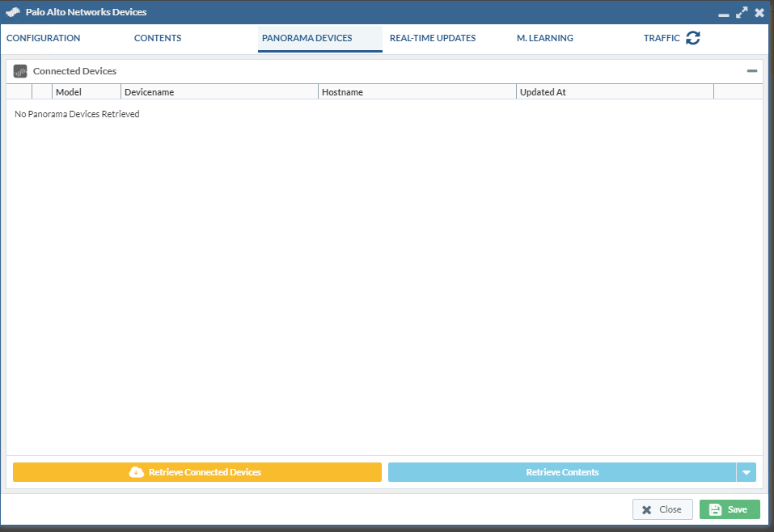Image resolution: width=774 pixels, height=532 pixels.
Task: Click the refresh icon beside TRAFFIC
Action: (x=693, y=38)
